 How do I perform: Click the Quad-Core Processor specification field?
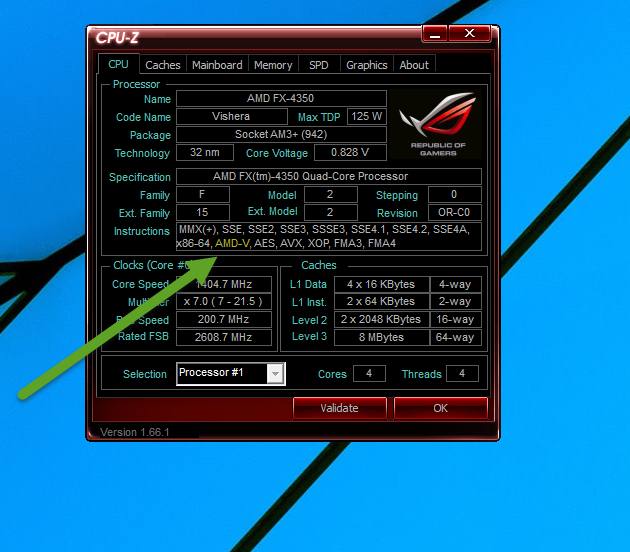click(x=329, y=176)
